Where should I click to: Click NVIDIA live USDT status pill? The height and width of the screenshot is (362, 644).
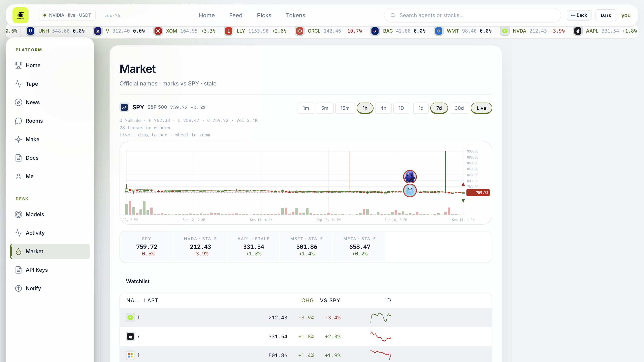coord(67,15)
